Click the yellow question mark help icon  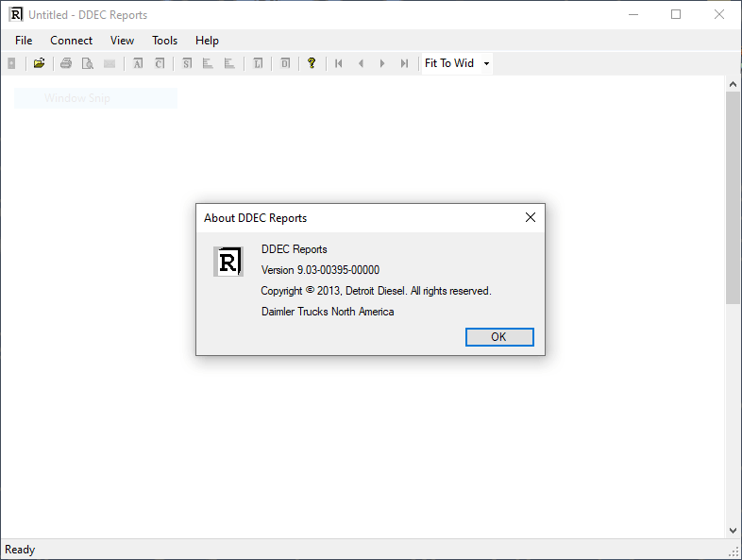[x=312, y=63]
